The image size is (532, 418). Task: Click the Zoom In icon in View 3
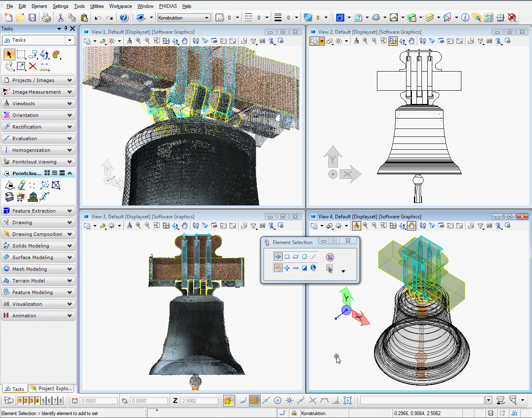(x=138, y=225)
